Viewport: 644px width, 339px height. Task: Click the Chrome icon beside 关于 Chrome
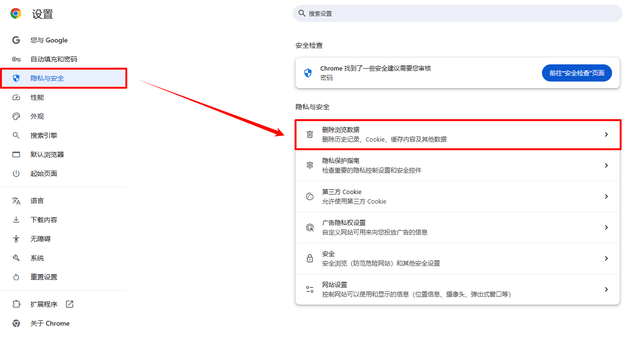(16, 323)
